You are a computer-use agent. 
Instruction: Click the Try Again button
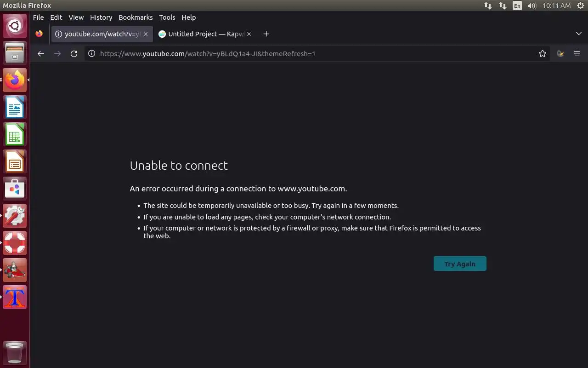[x=460, y=264]
